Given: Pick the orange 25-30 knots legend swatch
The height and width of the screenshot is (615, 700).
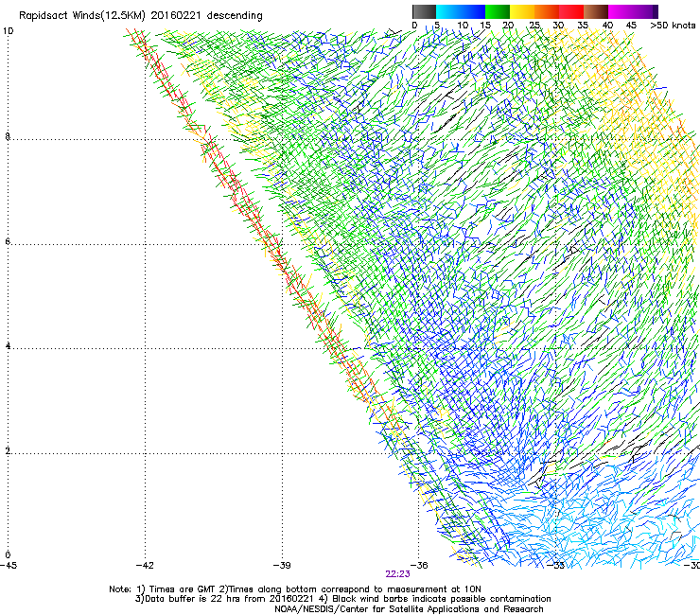Looking at the screenshot, I should [x=547, y=11].
